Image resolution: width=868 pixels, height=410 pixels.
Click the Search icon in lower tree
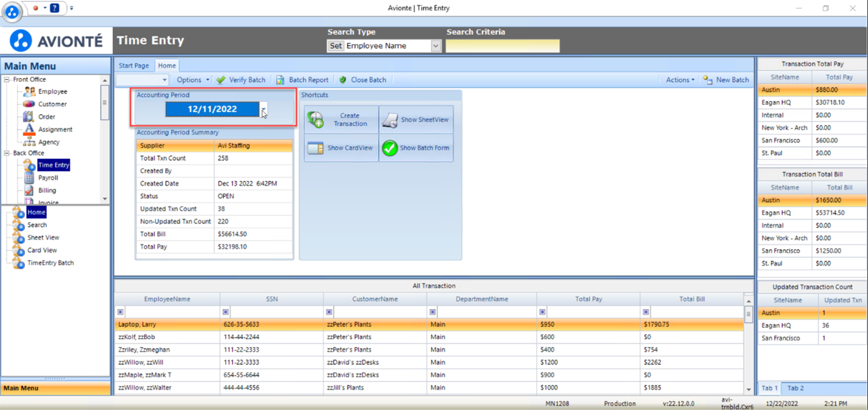pyautogui.click(x=18, y=225)
